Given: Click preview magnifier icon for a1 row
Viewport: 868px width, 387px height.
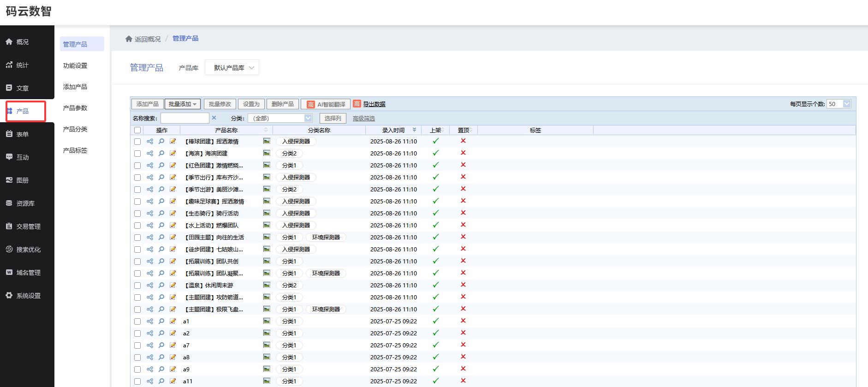Looking at the screenshot, I should [x=161, y=321].
